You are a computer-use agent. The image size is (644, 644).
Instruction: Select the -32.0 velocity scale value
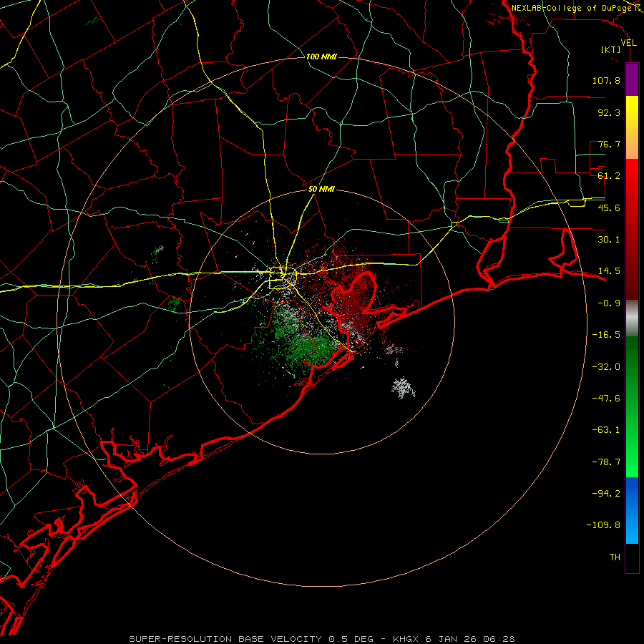coord(606,367)
